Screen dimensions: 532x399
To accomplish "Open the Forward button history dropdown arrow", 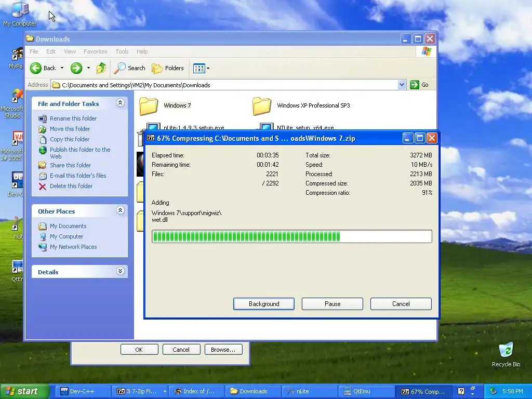I will pyautogui.click(x=88, y=68).
